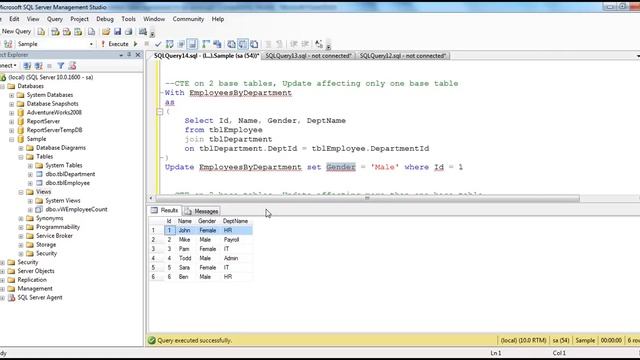Toggle auto-hide pin on Object Explorer
Image resolution: width=640 pixels, height=360 pixels.
pyautogui.click(x=129, y=55)
